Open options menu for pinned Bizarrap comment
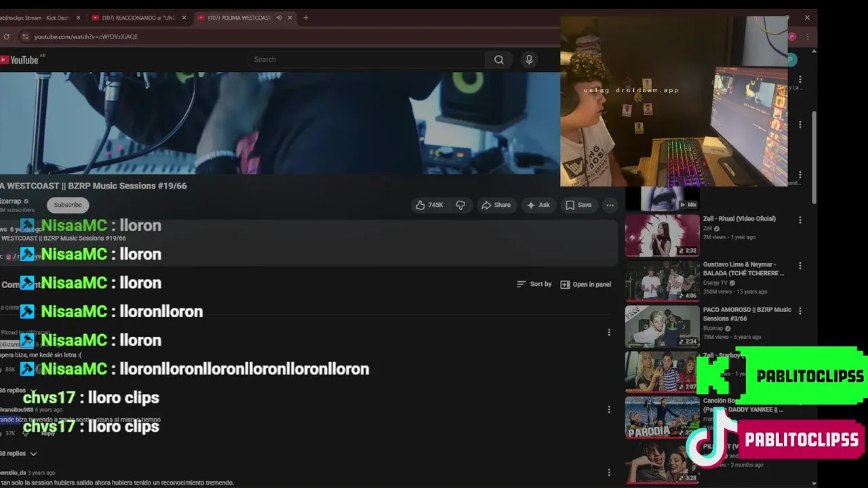Viewport: 868px width, 488px height. 609,332
